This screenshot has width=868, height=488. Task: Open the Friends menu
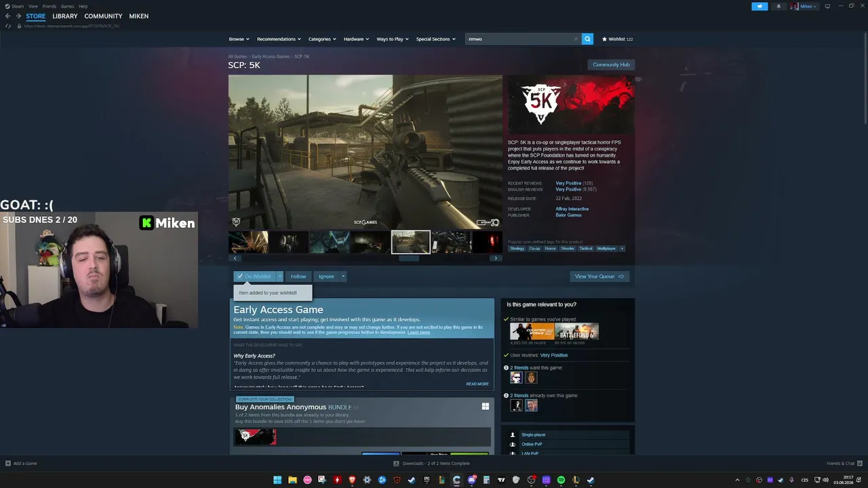click(x=50, y=6)
